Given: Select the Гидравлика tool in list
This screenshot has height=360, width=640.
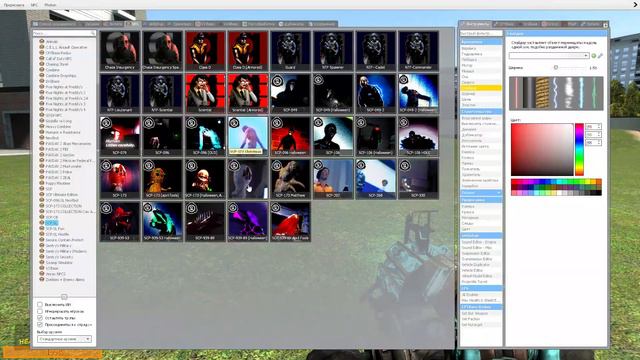Looking at the screenshot, I should 481,54.
